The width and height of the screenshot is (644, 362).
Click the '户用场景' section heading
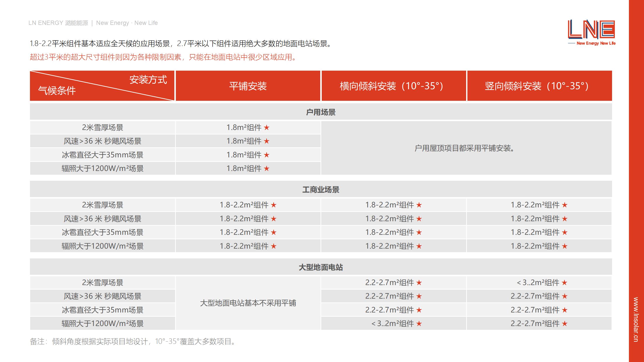tap(321, 112)
